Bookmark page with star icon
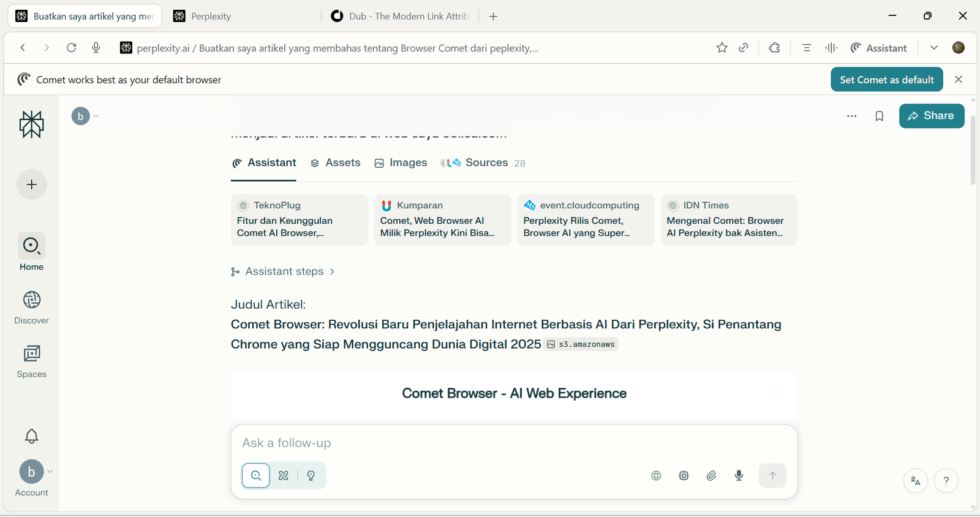The width and height of the screenshot is (980, 517). click(x=722, y=48)
